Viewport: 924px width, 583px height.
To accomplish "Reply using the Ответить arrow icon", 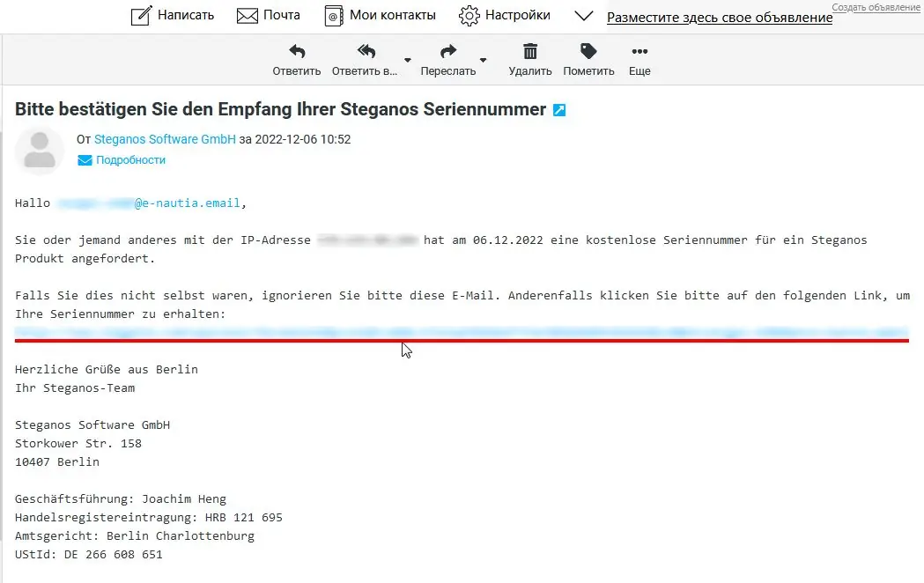I will [x=297, y=52].
